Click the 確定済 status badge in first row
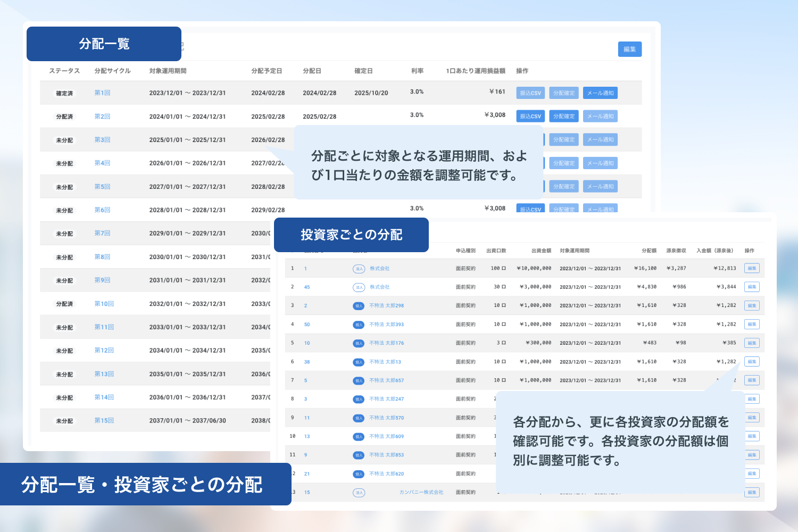This screenshot has width=798, height=532. point(64,94)
